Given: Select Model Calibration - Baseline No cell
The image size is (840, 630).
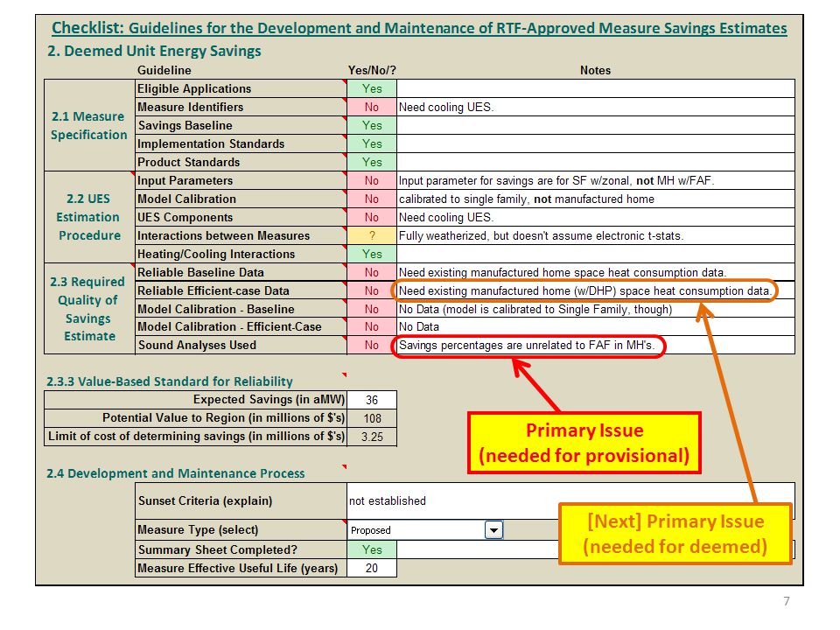Looking at the screenshot, I should tap(372, 309).
